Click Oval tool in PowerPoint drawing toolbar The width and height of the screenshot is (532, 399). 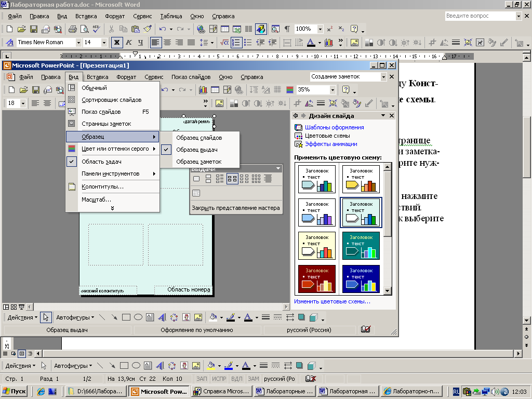(x=138, y=317)
